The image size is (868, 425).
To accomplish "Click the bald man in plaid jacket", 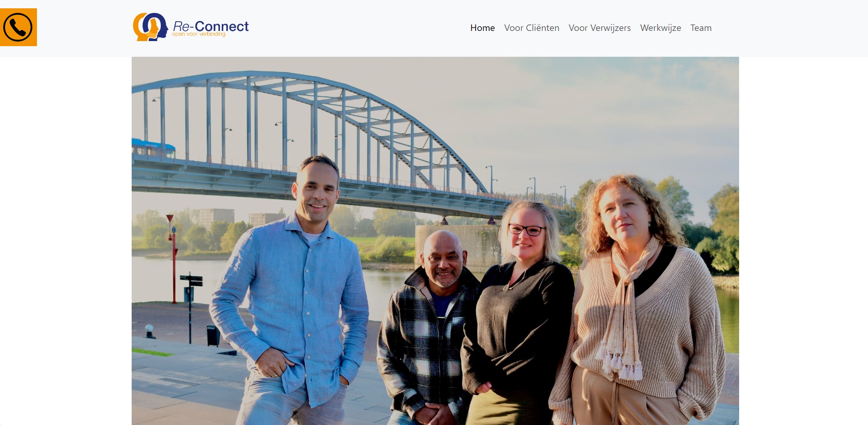I will point(427,328).
